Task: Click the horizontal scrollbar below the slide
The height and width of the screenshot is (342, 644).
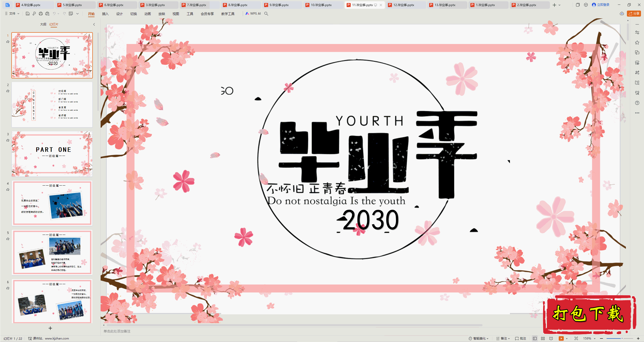Action: point(294,325)
